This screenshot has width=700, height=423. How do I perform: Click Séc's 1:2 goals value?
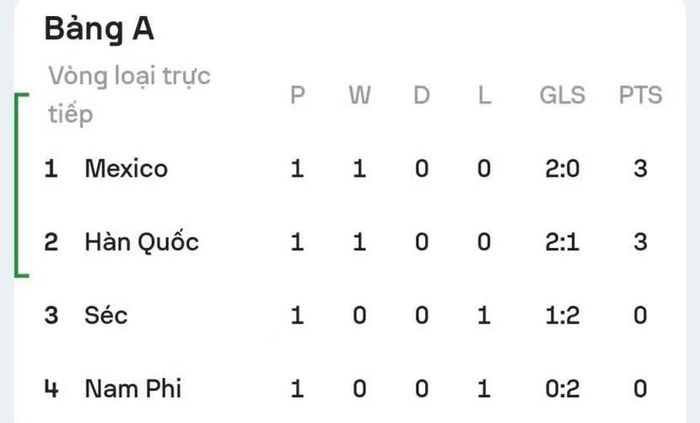(x=562, y=315)
